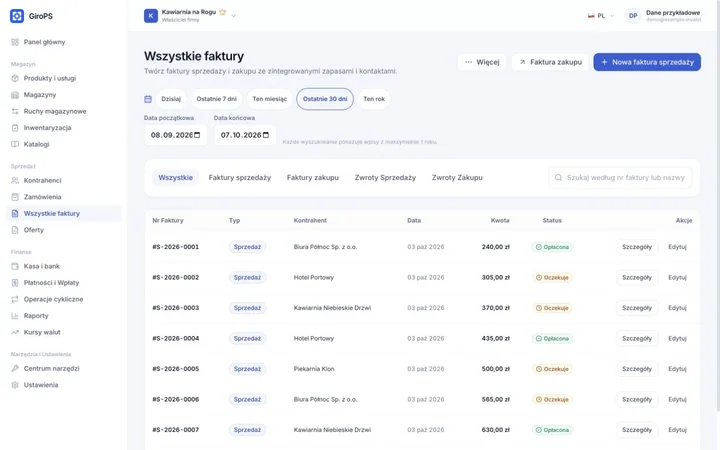Click the Status column header
This screenshot has height=450, width=720.
click(552, 220)
